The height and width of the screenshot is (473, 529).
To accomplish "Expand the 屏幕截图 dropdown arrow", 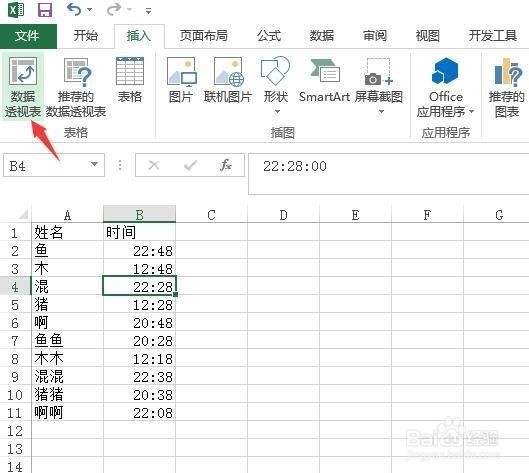I will coord(381,111).
